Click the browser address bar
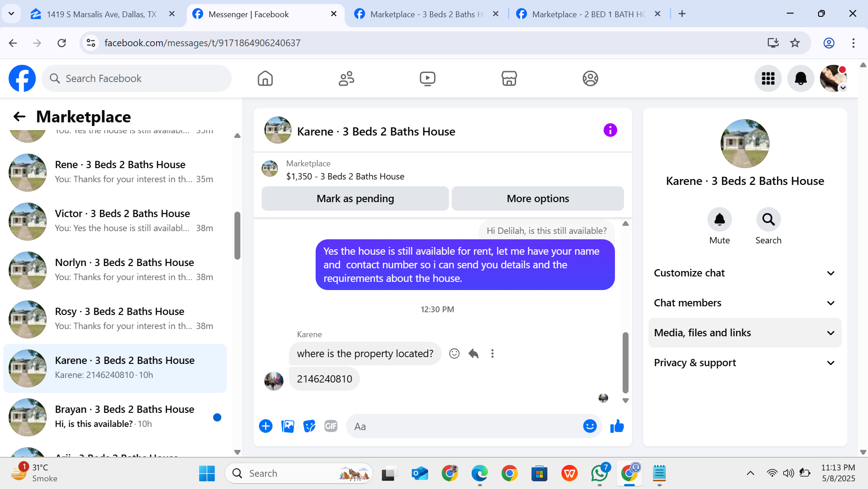868x489 pixels. point(422,43)
